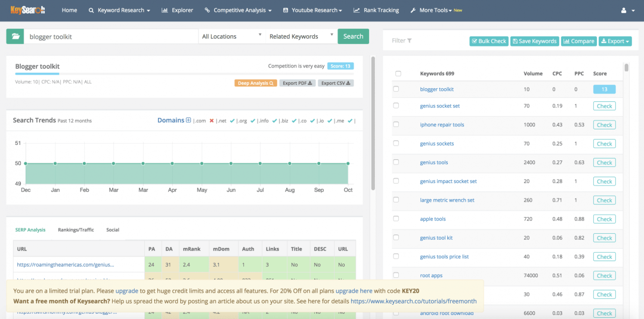644x319 pixels.
Task: Click the left panel vertical scrollbar
Action: coord(373,123)
